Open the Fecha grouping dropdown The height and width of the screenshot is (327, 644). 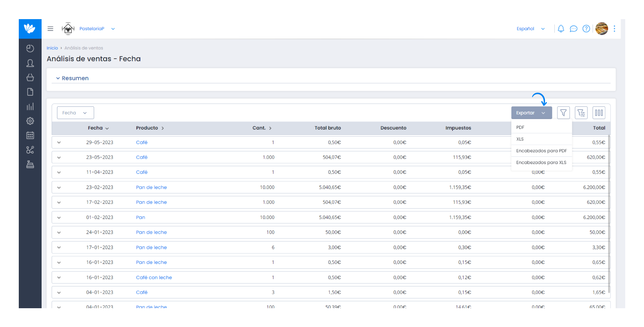pyautogui.click(x=75, y=113)
